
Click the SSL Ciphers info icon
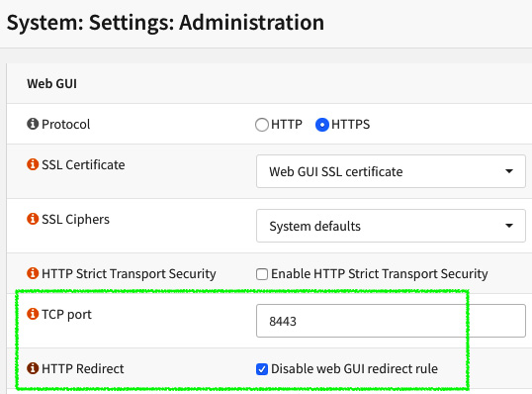[33, 219]
